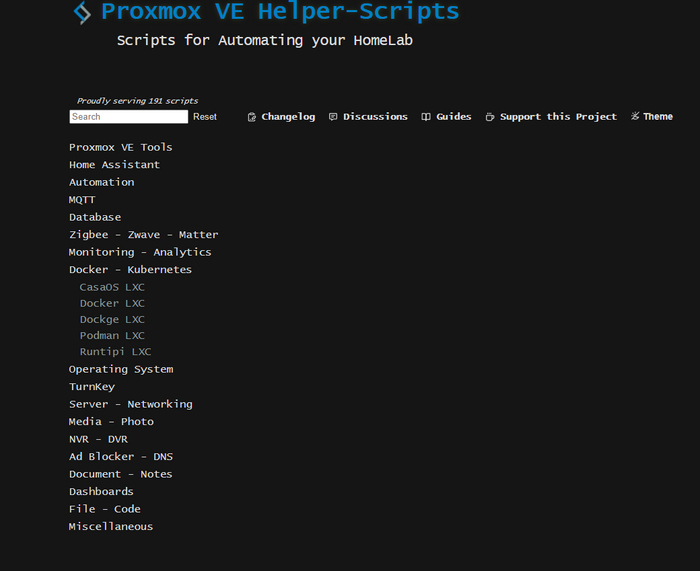Expand the Miscellaneous category
700x571 pixels.
pos(111,526)
